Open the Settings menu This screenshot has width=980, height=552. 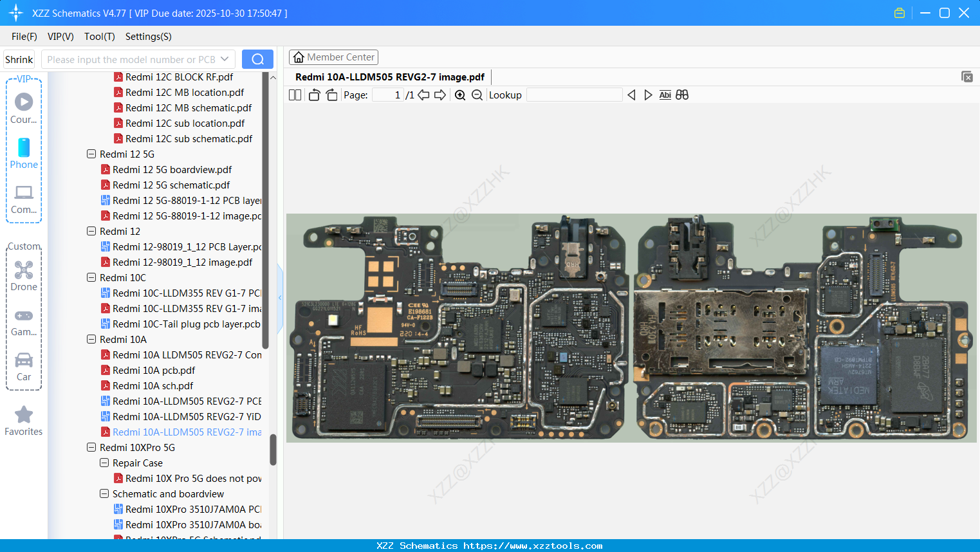[148, 37]
